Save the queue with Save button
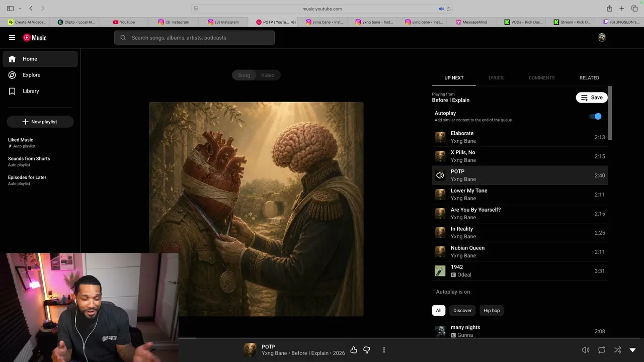Image resolution: width=644 pixels, height=362 pixels. pyautogui.click(x=592, y=98)
